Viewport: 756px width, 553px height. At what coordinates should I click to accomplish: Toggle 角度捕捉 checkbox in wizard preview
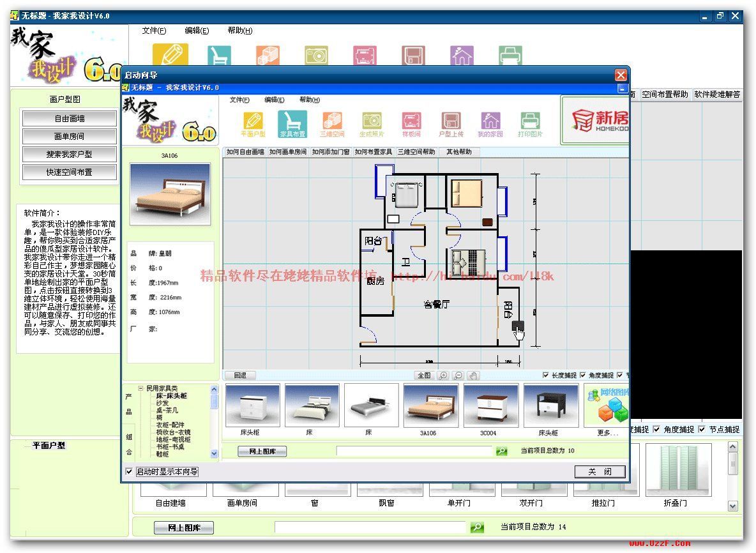582,375
